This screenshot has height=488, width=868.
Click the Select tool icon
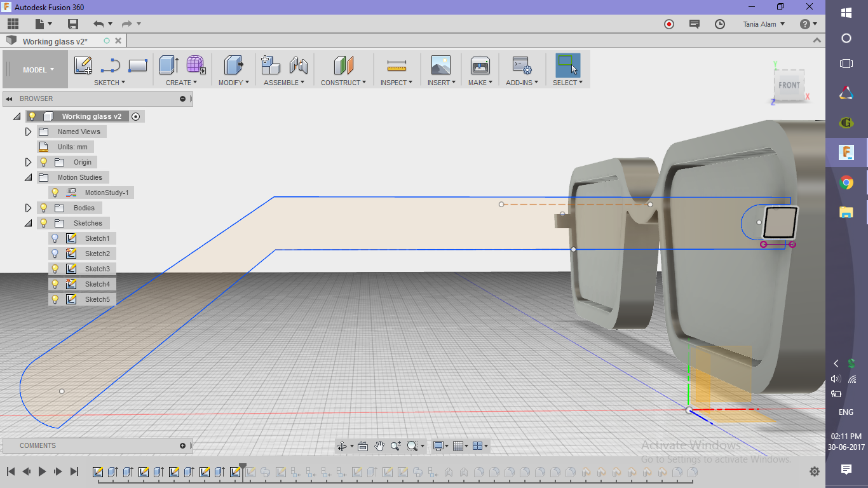click(x=567, y=65)
